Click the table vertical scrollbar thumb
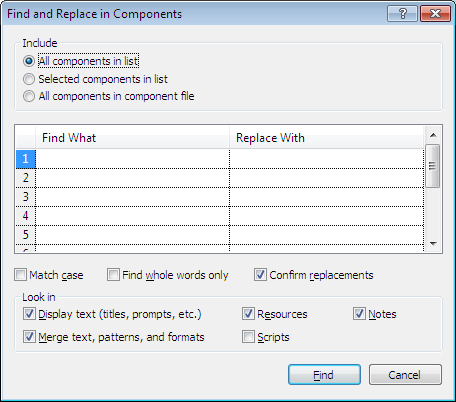 [433, 166]
